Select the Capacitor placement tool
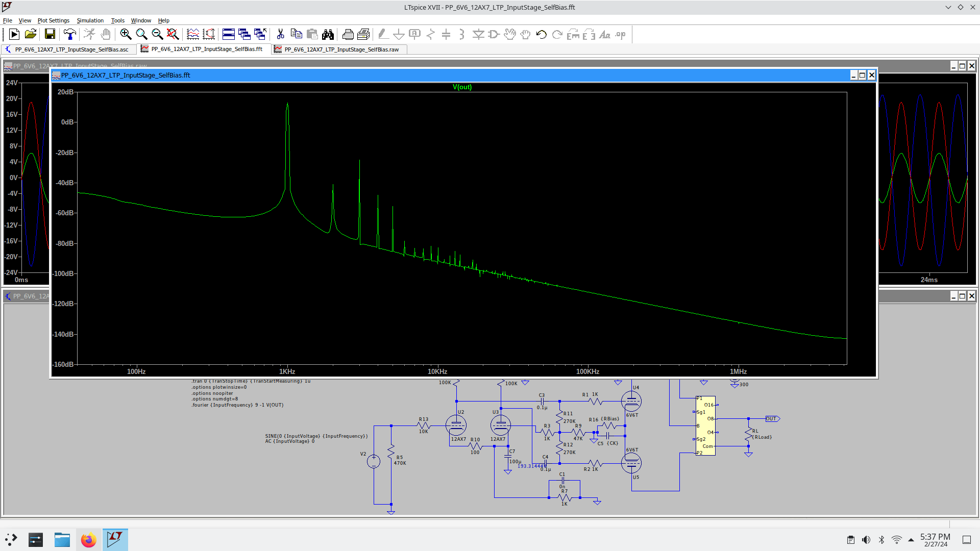Image resolution: width=980 pixels, height=551 pixels. [x=446, y=34]
